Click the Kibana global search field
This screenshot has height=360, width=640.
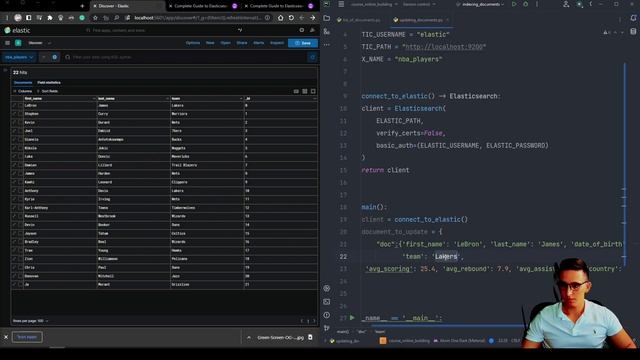point(163,30)
